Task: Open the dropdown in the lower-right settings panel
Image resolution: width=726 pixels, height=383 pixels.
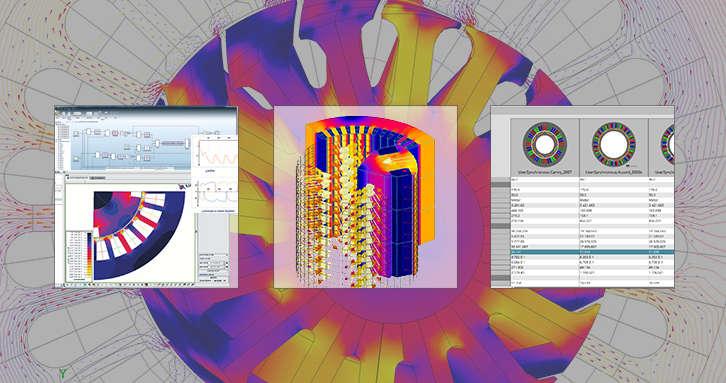Action: point(213,255)
